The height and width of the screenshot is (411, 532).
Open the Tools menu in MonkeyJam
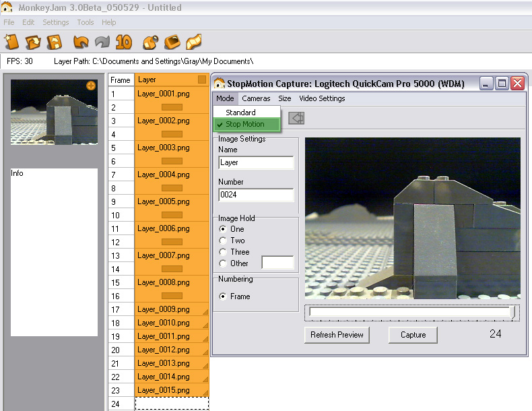pyautogui.click(x=85, y=22)
